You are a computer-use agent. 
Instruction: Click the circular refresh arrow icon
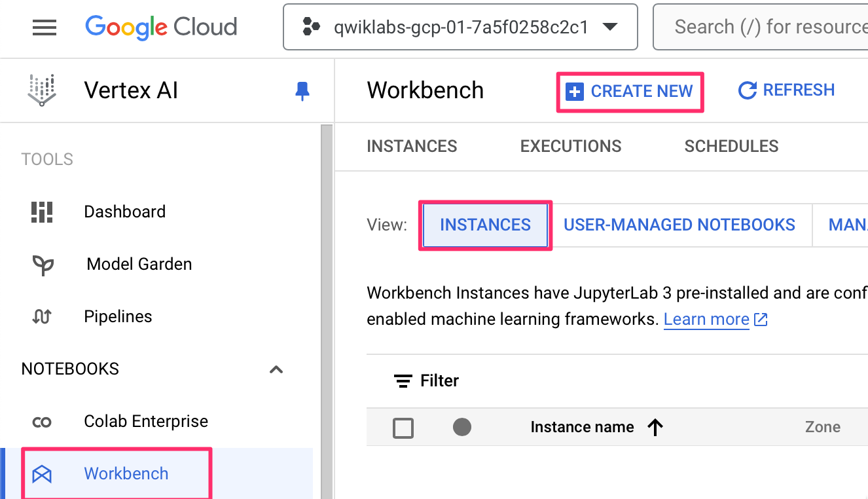(x=747, y=90)
